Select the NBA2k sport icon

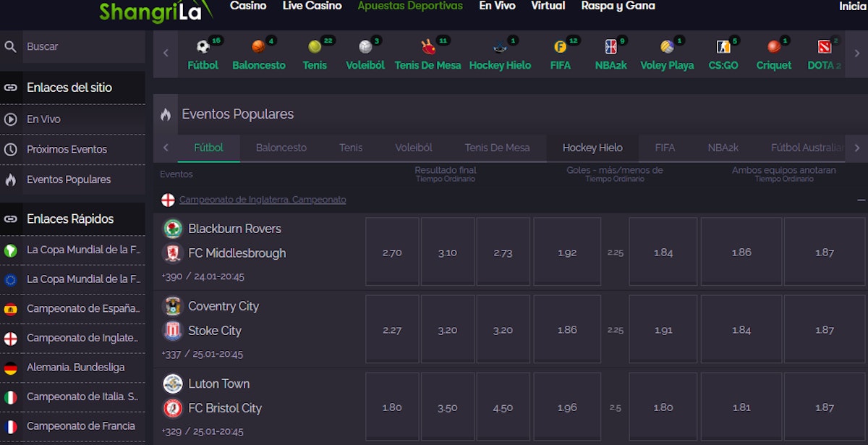coord(610,47)
